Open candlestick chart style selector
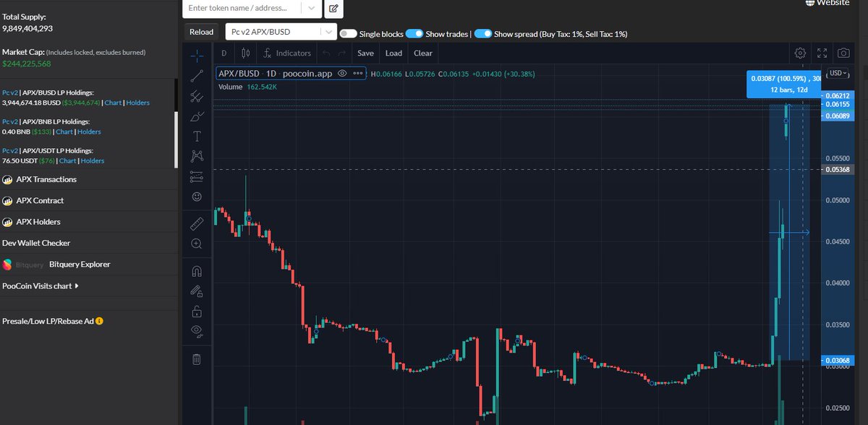The height and width of the screenshot is (425, 868). (x=245, y=53)
